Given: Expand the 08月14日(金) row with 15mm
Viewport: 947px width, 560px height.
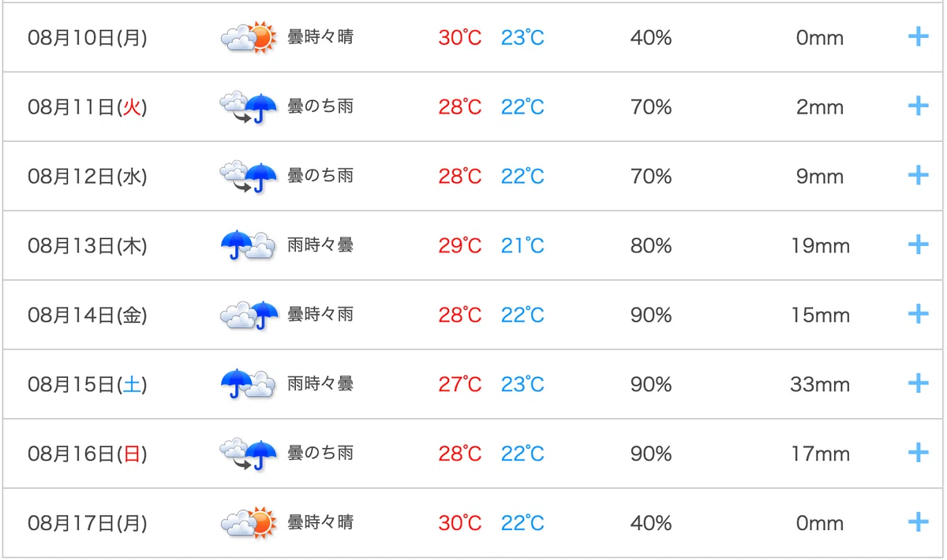Looking at the screenshot, I should pos(918,314).
